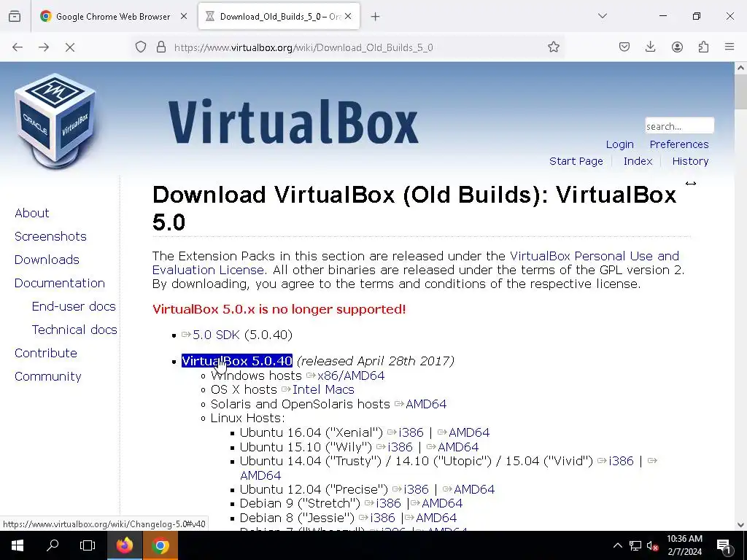Click the page scrollbar down arrow
The image size is (747, 560).
tap(740, 525)
